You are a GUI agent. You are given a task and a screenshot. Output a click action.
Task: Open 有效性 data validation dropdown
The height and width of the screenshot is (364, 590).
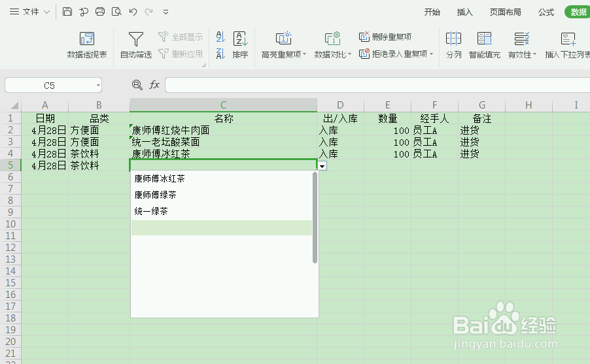click(x=522, y=44)
